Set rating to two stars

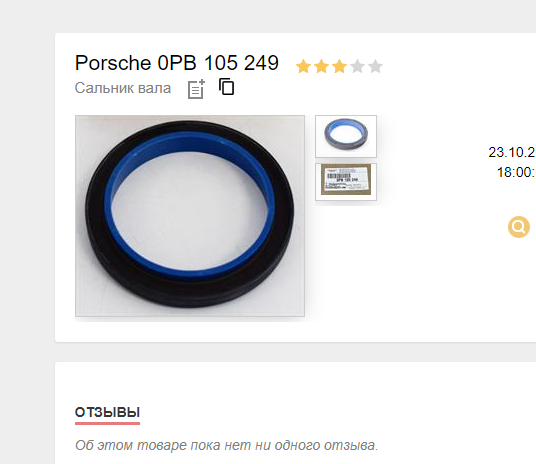click(x=321, y=66)
